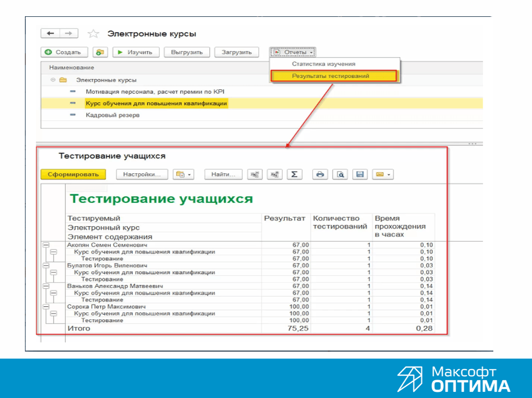Collapse the Электронные курсы folder
532x398 pixels.
53,80
